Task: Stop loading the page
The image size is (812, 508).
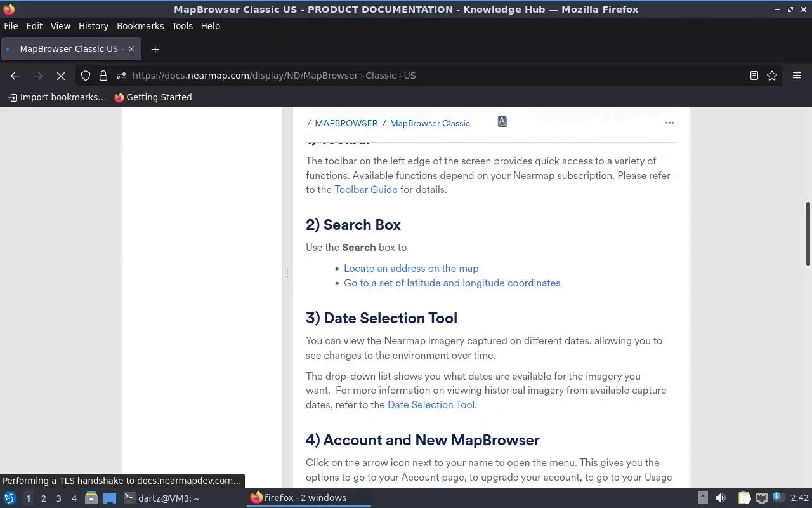Action: [61, 76]
